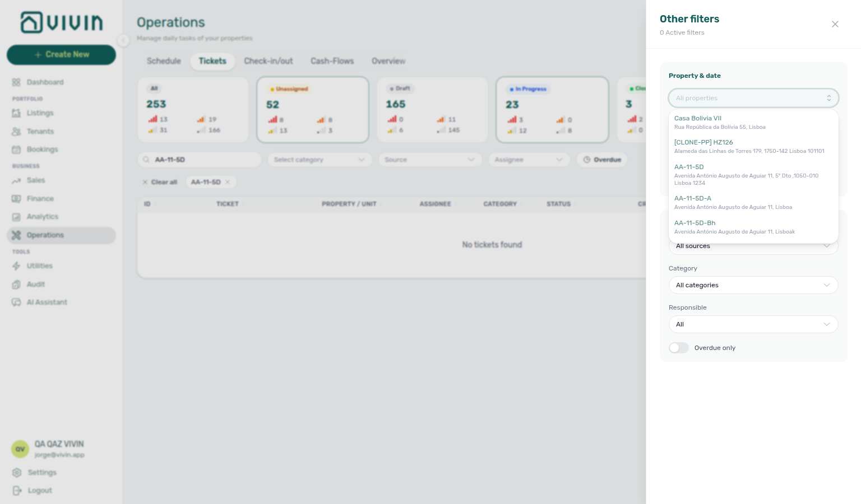Open the Cash-Flows tab
Image resolution: width=861 pixels, height=504 pixels.
coord(332,61)
